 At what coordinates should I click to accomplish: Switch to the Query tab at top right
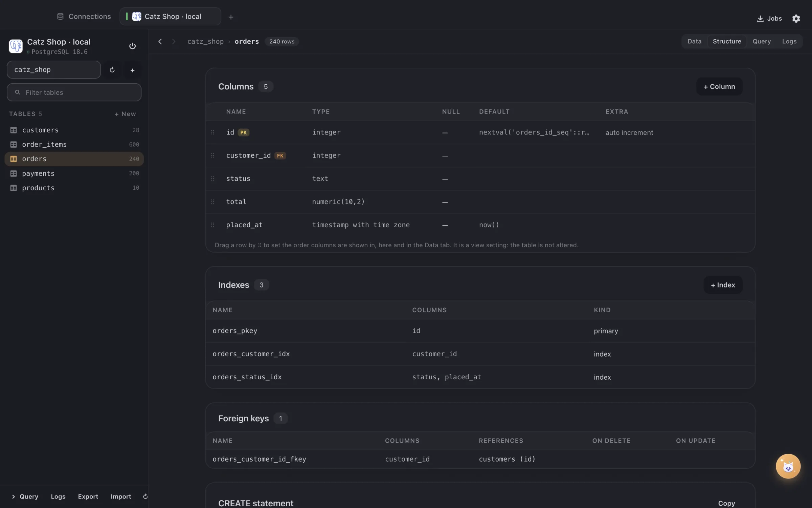tap(762, 41)
